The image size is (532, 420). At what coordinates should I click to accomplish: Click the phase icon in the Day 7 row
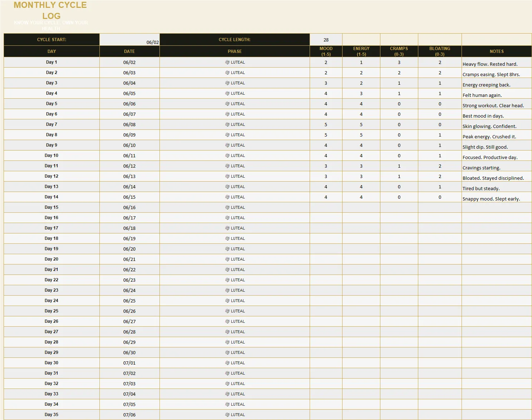pyautogui.click(x=227, y=124)
